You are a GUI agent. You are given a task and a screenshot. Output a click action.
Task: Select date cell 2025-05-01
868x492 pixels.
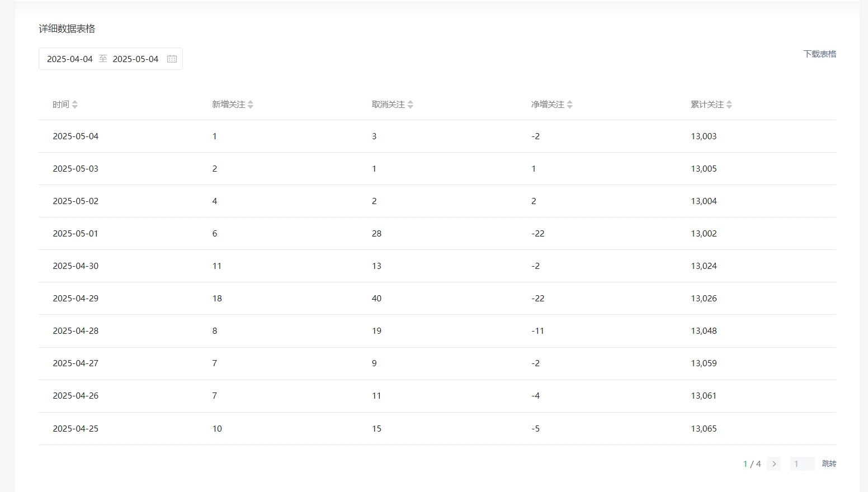click(x=76, y=234)
